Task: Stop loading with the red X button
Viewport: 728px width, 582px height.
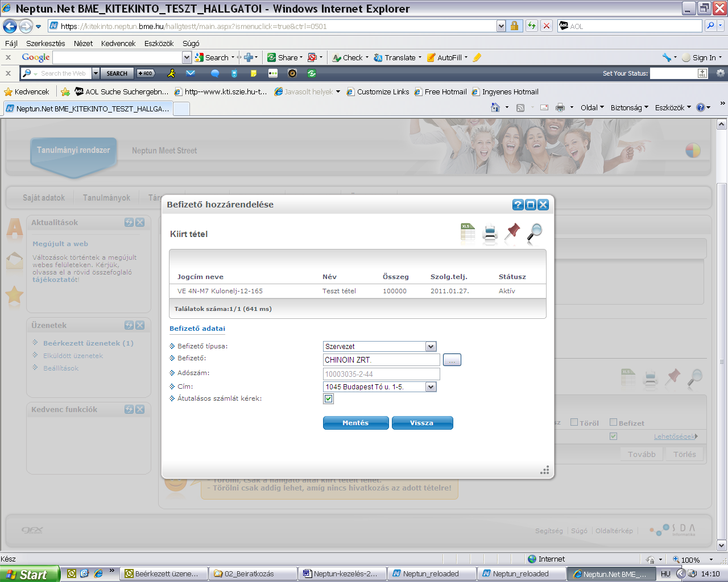Action: click(x=547, y=26)
